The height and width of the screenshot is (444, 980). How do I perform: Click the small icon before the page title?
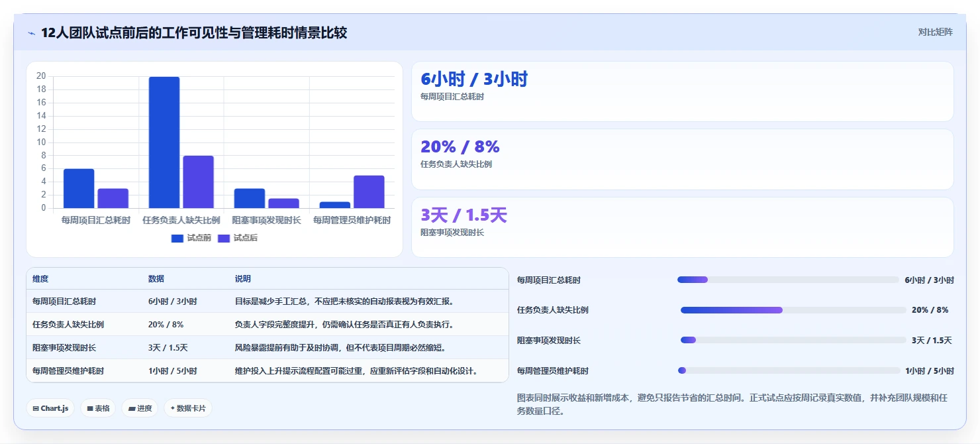pyautogui.click(x=31, y=33)
